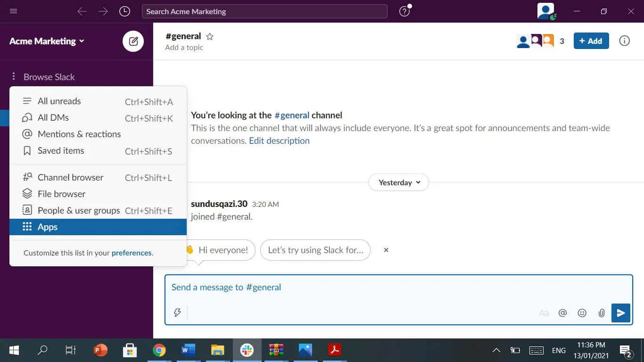Star the #general channel

coord(210,36)
